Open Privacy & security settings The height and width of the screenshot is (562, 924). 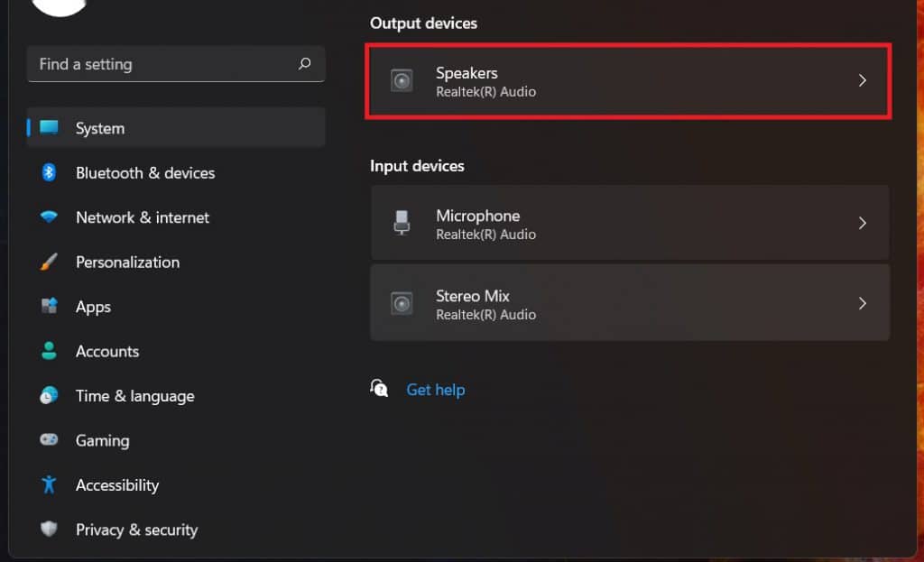point(176,529)
